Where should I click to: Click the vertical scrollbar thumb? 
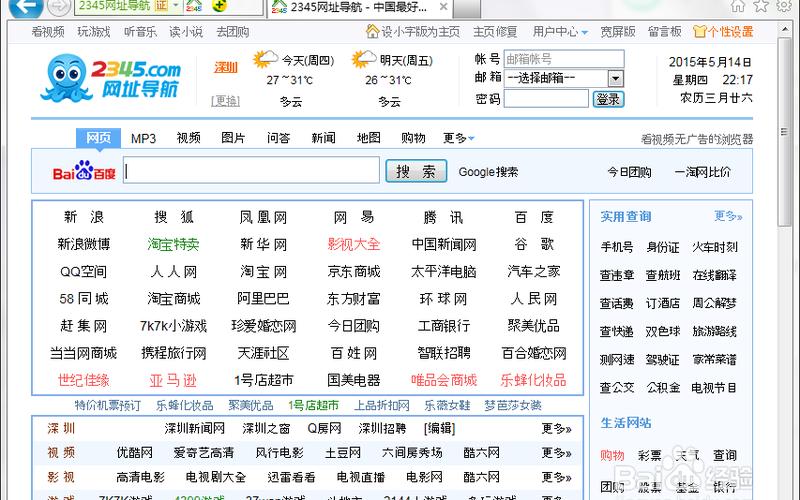(x=785, y=132)
